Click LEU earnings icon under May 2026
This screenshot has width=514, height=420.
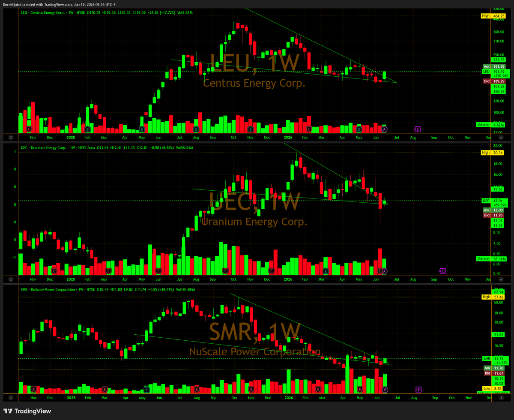tap(359, 129)
